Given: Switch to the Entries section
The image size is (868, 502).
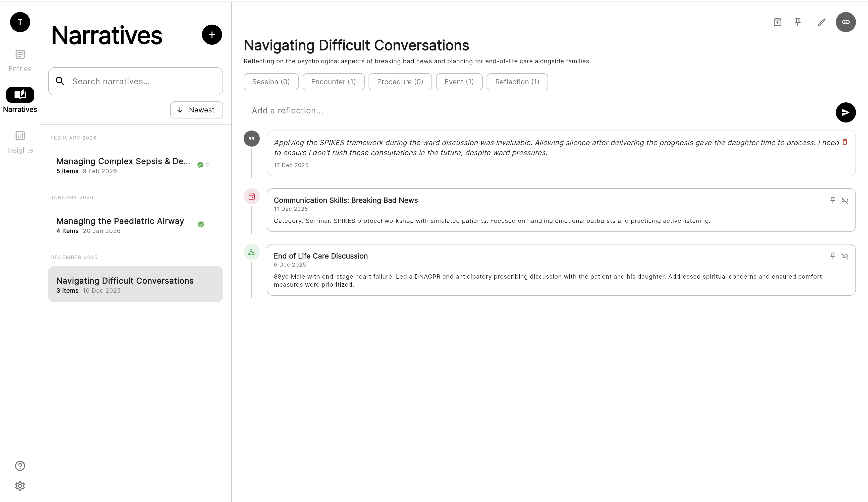Looking at the screenshot, I should (x=20, y=60).
